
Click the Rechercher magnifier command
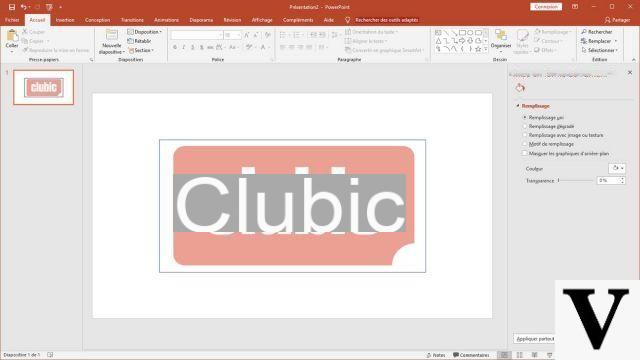[597, 32]
